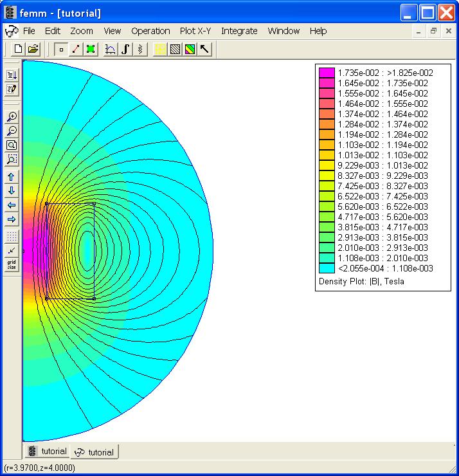Click the yellow 8.327e-003 legend swatch
Viewport: 459px width, 476px height.
point(327,176)
